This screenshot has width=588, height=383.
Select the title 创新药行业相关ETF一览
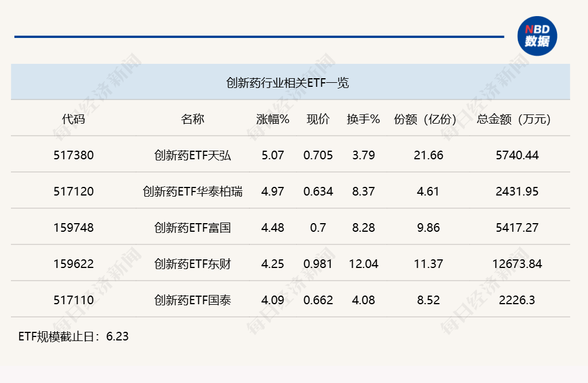pos(287,82)
